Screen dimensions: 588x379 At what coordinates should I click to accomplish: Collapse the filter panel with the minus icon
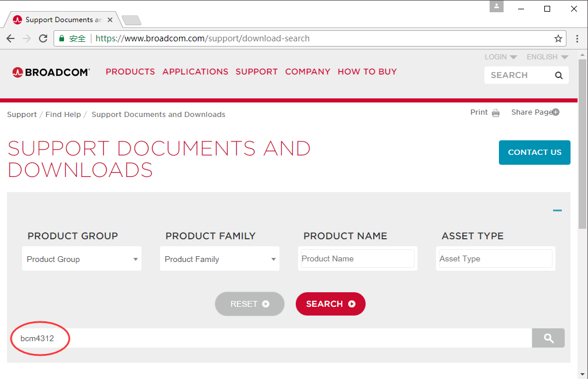pyautogui.click(x=557, y=211)
